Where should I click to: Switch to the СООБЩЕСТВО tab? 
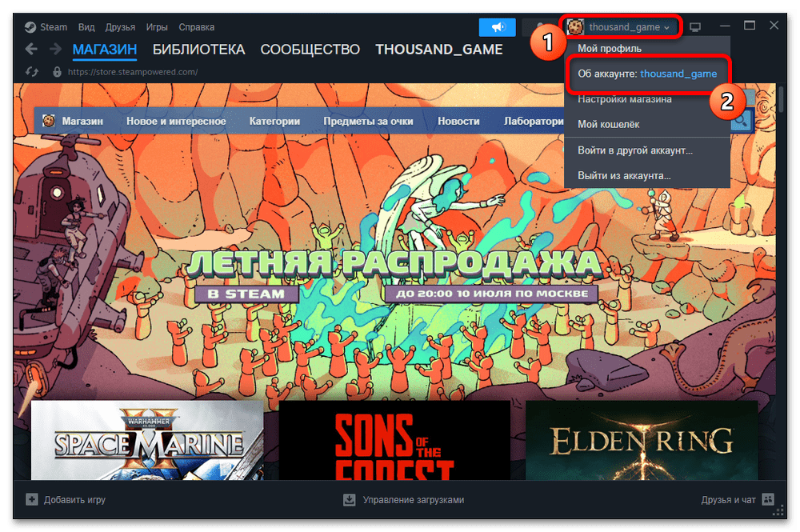[x=310, y=50]
